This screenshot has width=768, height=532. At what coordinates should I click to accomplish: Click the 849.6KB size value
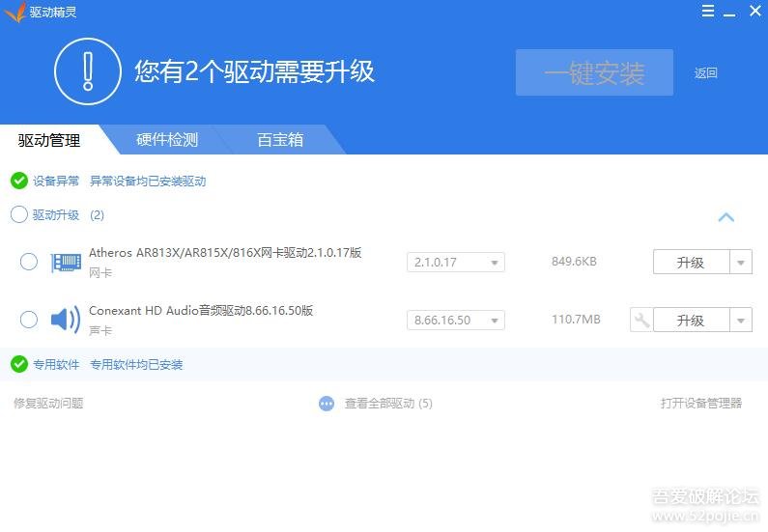tap(574, 262)
